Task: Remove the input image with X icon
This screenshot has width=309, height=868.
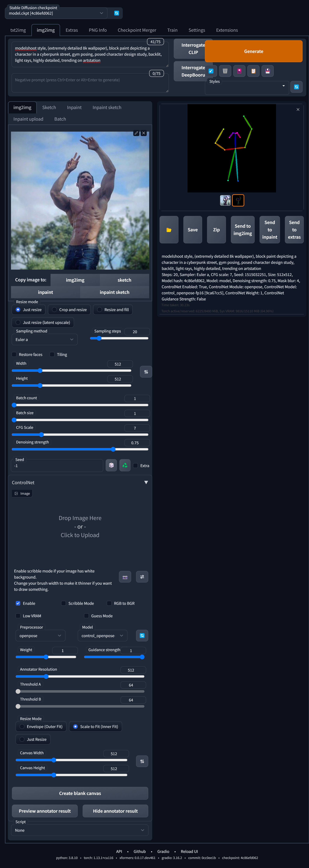Action: click(x=144, y=133)
